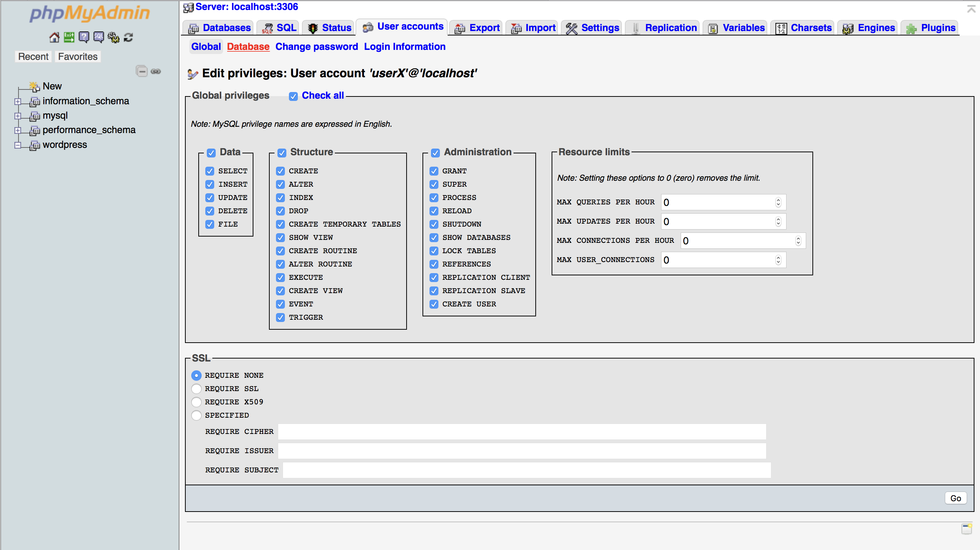
Task: Click the REQUIRE CIPHER input field
Action: pyautogui.click(x=522, y=432)
